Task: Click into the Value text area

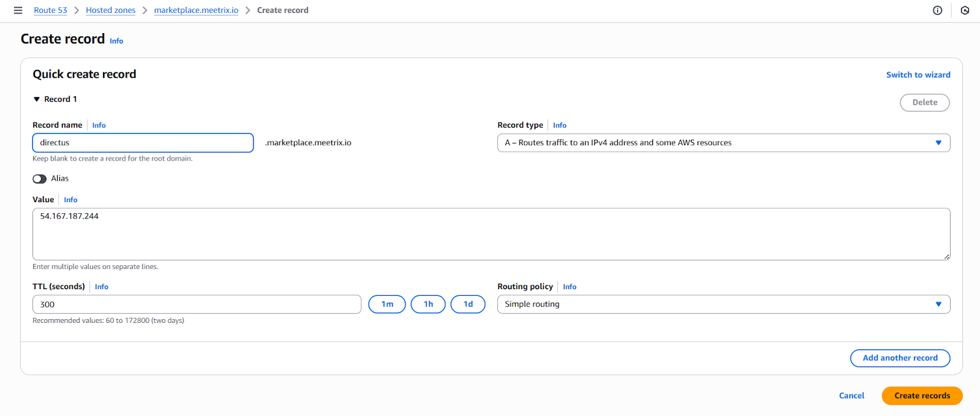Action: point(491,234)
